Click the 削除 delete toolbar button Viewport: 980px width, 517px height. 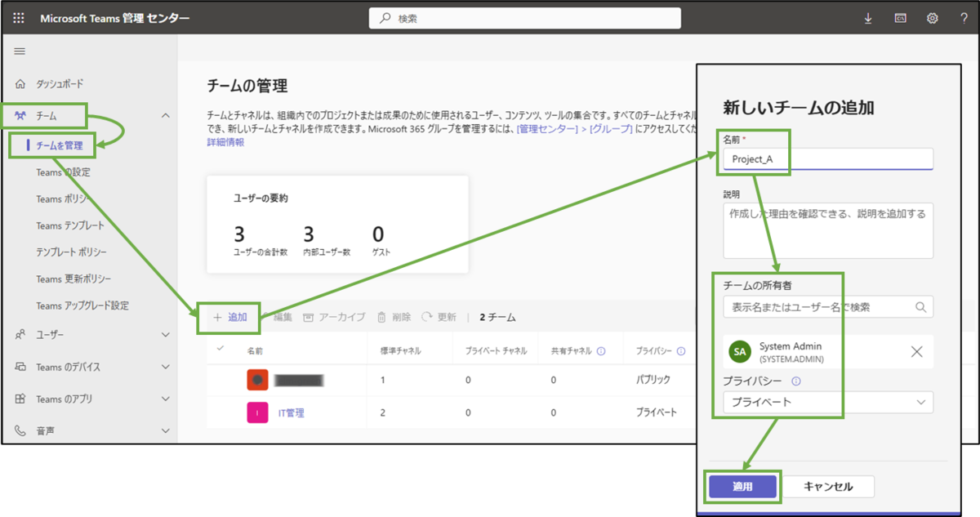pos(394,317)
